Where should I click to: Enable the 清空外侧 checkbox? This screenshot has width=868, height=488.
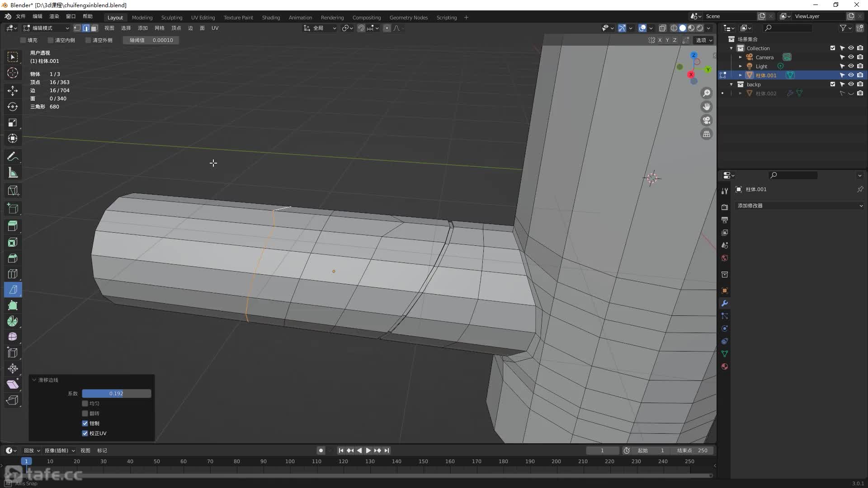click(88, 40)
